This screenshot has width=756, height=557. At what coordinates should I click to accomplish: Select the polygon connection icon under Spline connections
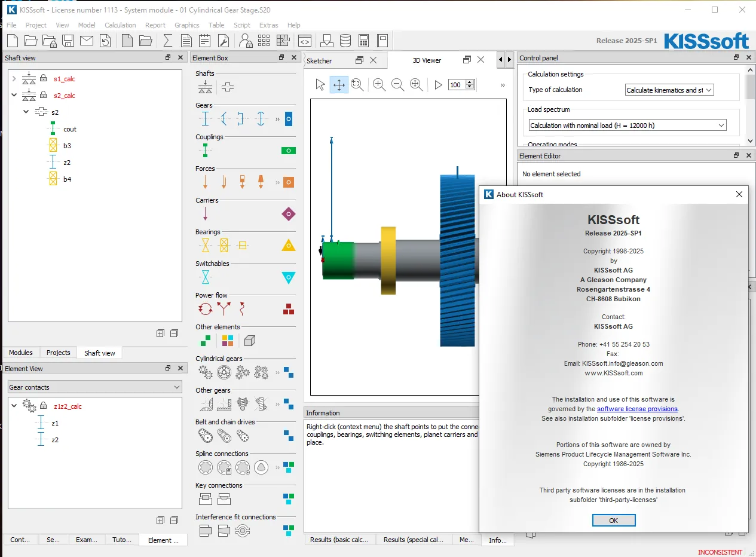point(261,467)
